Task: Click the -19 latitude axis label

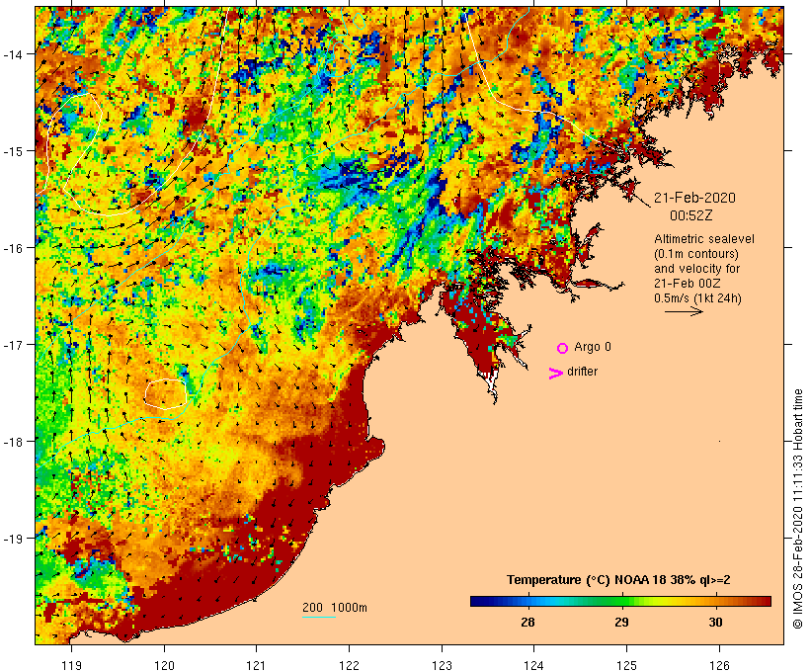Action: click(14, 539)
